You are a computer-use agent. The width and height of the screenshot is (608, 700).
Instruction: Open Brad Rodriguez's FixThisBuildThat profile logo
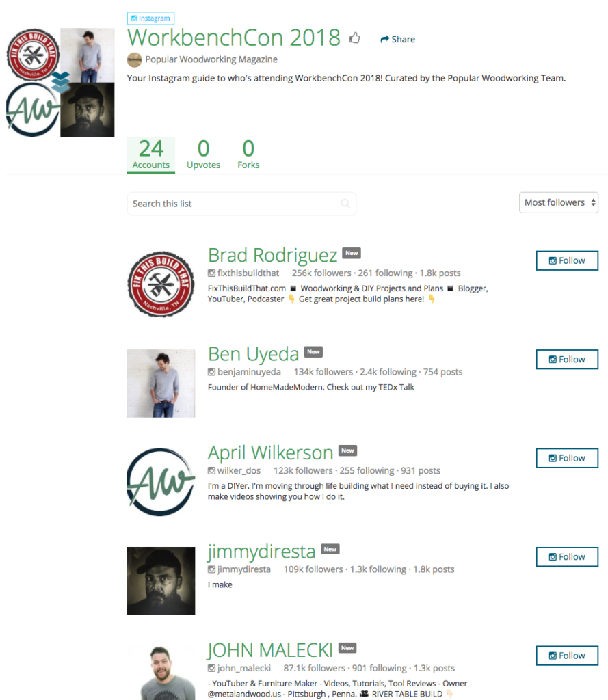pyautogui.click(x=161, y=284)
